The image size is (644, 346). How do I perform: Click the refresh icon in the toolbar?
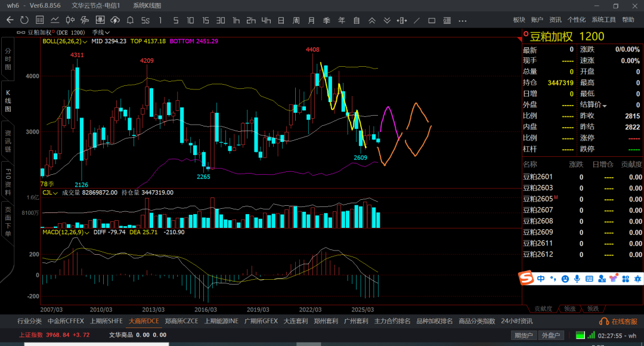coord(24,20)
